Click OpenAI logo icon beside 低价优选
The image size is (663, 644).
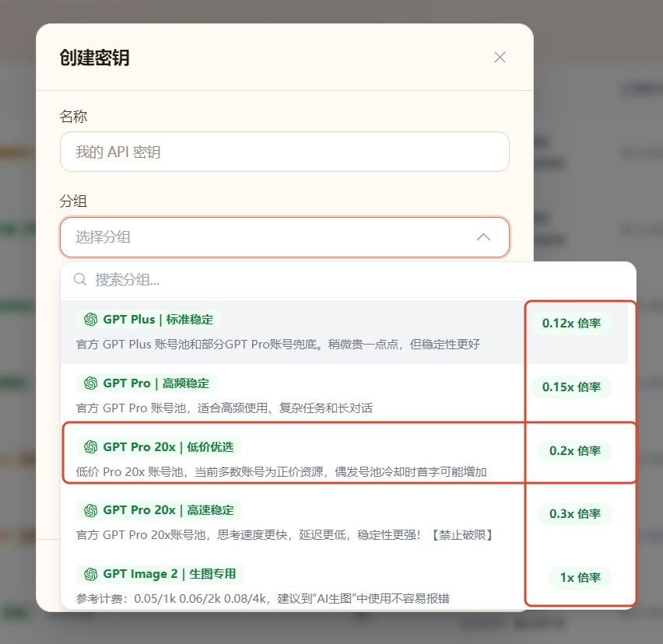pos(90,446)
